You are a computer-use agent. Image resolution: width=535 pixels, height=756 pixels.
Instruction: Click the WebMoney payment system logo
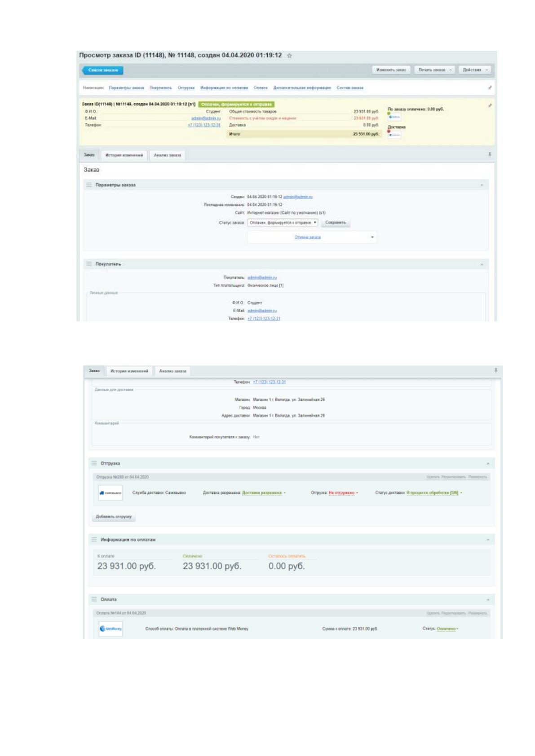coord(111,629)
